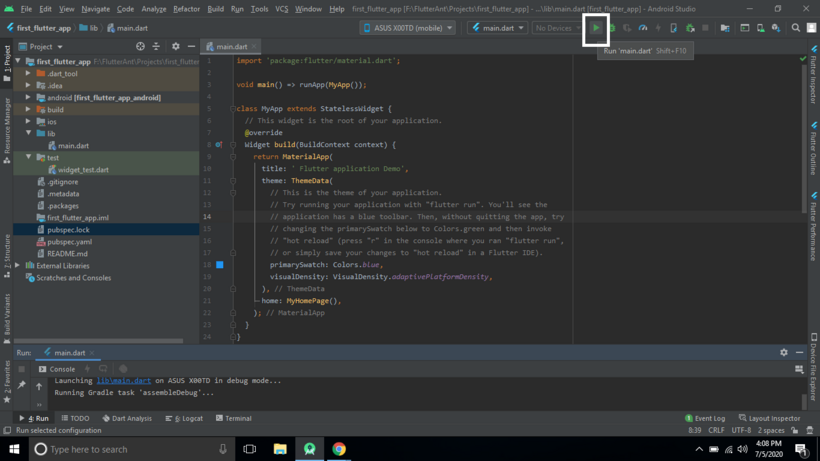Screen dimensions: 820x461
Task: Click the Search Everywhere magnifier icon
Action: pos(796,28)
